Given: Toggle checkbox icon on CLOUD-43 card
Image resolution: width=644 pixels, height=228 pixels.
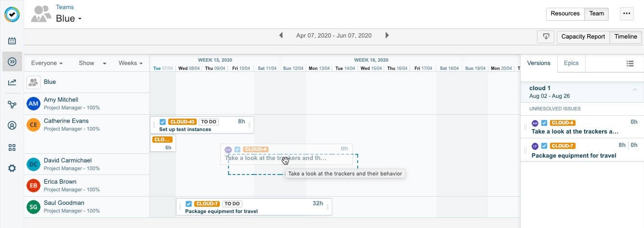Looking at the screenshot, I should point(163,122).
